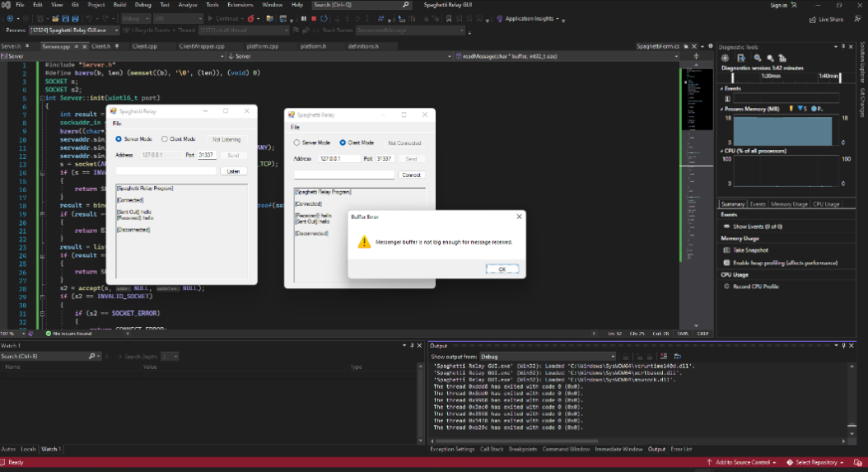Switch to the Locals tab
868x472 pixels.
point(28,449)
